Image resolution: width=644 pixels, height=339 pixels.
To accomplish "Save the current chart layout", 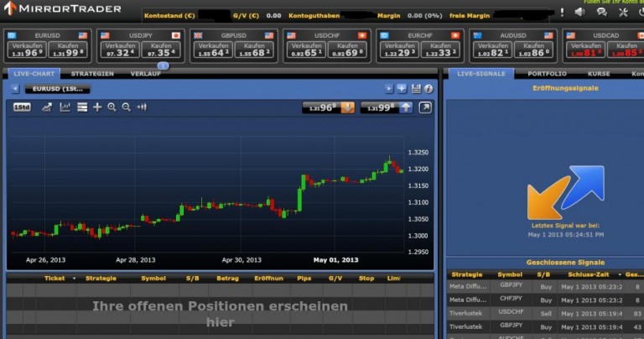I will (416, 89).
